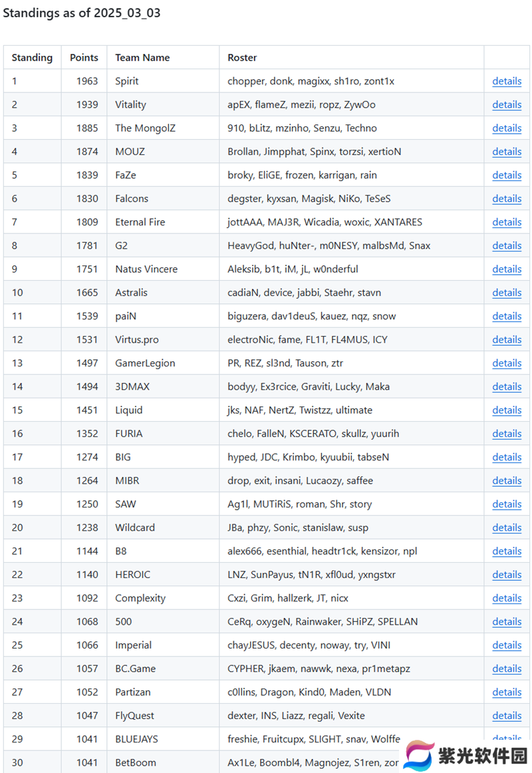Viewport: 532px width, 773px height.
Task: Select team name Eternal Fire
Action: pyautogui.click(x=140, y=222)
